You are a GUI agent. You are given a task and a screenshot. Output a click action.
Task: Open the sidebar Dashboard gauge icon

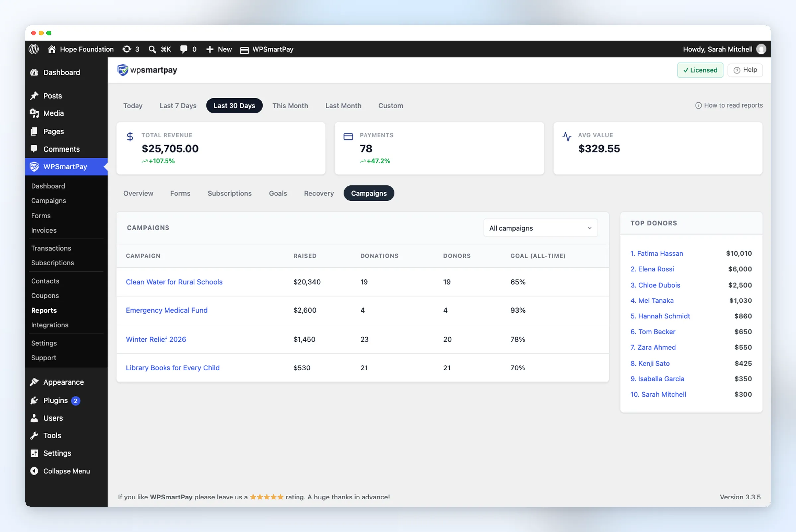click(34, 72)
